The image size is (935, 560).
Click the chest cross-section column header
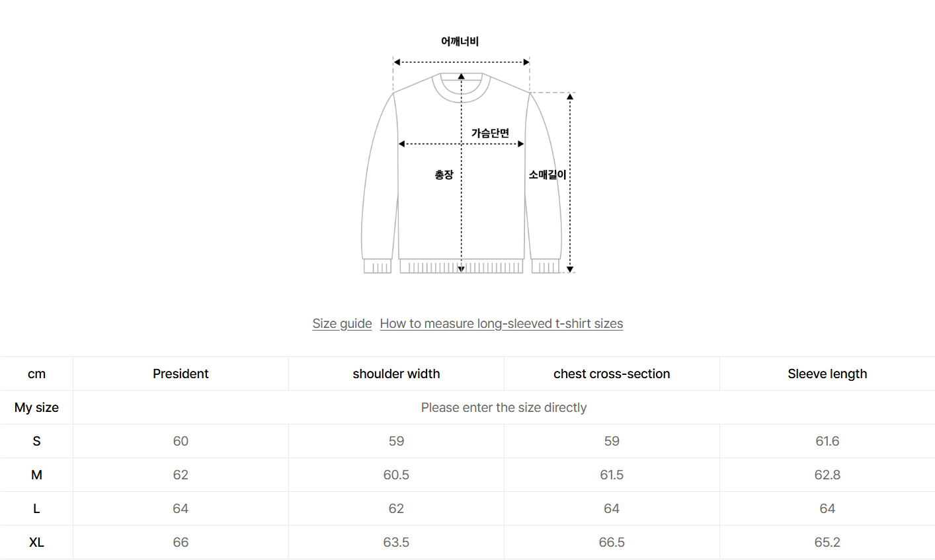click(612, 374)
